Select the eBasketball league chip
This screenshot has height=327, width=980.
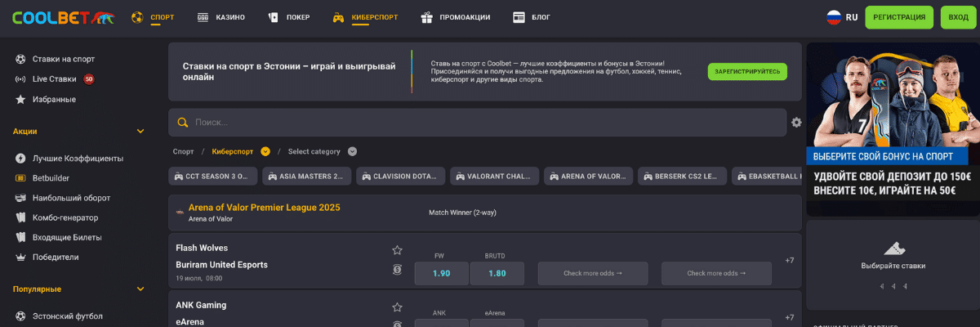point(767,176)
